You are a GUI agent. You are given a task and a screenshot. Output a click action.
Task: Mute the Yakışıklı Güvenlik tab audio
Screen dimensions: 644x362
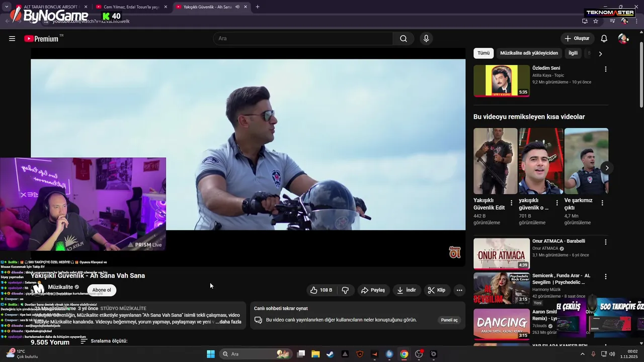tap(237, 7)
